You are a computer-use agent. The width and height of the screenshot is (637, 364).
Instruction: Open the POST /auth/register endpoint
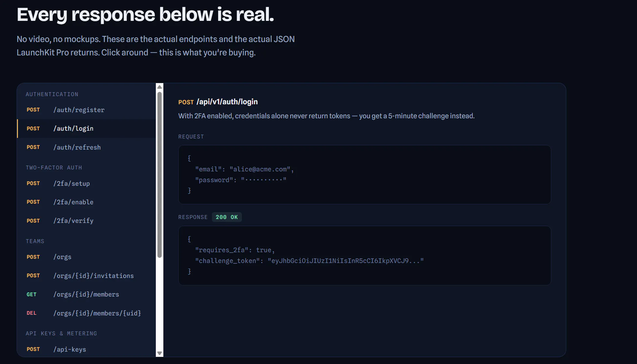pos(86,110)
